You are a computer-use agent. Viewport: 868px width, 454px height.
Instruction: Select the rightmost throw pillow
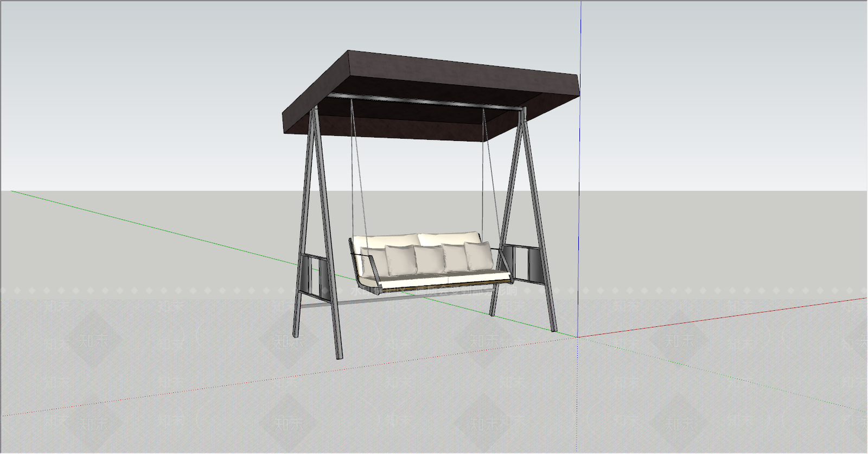tap(478, 255)
